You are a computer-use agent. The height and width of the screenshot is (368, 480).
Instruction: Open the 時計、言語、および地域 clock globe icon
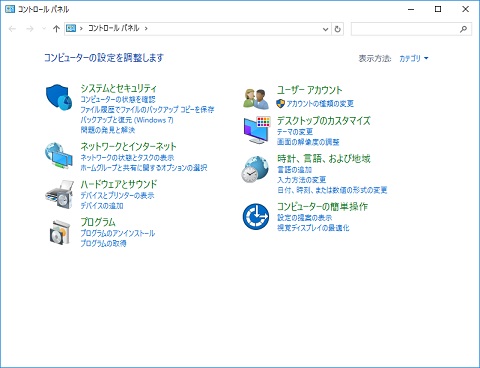(x=255, y=169)
